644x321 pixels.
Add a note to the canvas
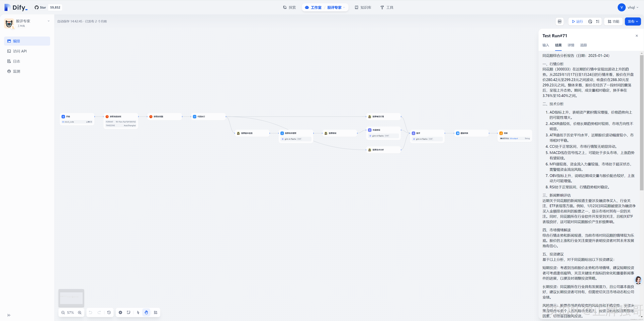128,312
